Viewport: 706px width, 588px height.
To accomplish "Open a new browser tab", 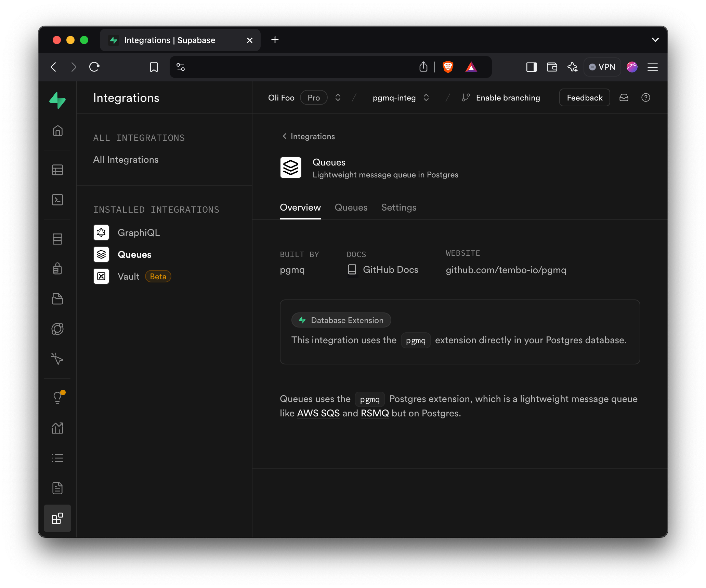I will (x=275, y=40).
